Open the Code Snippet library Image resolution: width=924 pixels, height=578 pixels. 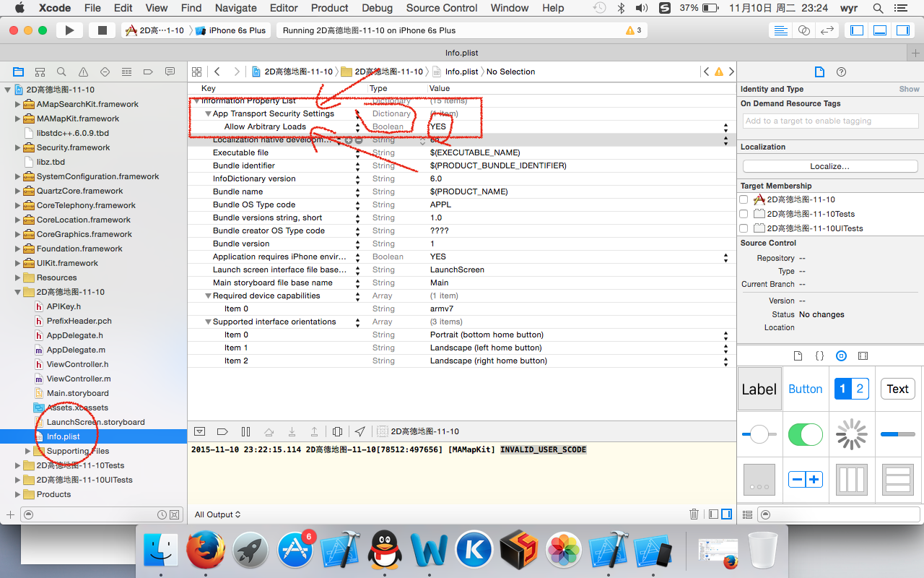point(819,355)
